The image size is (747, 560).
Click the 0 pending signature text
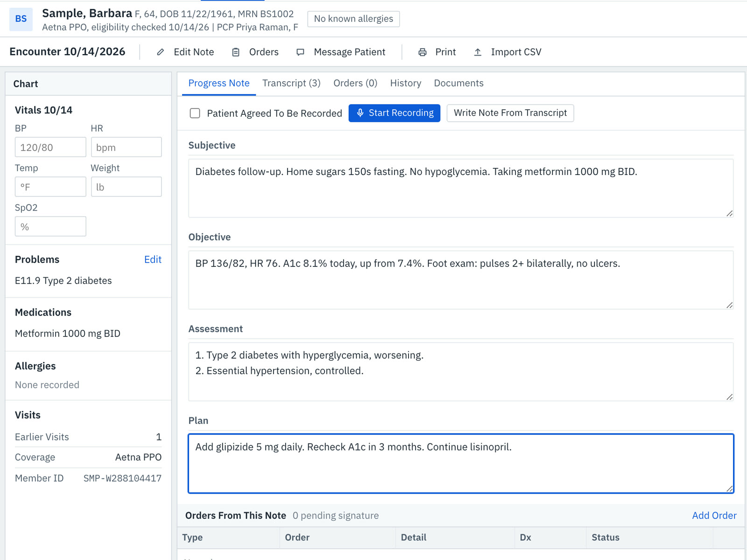click(x=336, y=516)
